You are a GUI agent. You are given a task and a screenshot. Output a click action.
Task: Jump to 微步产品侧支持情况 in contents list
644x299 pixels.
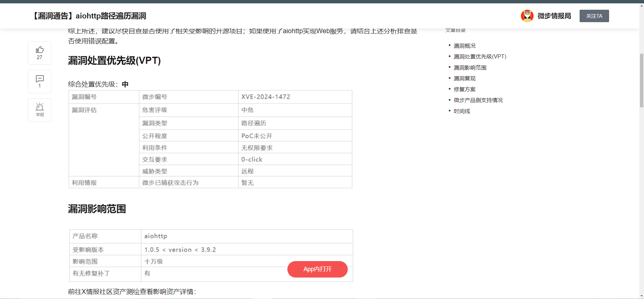click(x=478, y=100)
